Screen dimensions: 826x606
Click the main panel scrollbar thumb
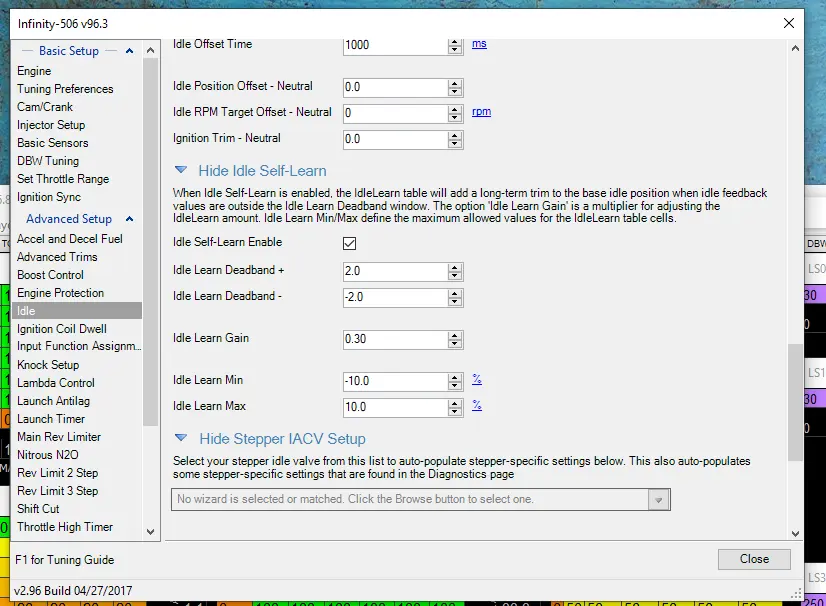point(795,403)
